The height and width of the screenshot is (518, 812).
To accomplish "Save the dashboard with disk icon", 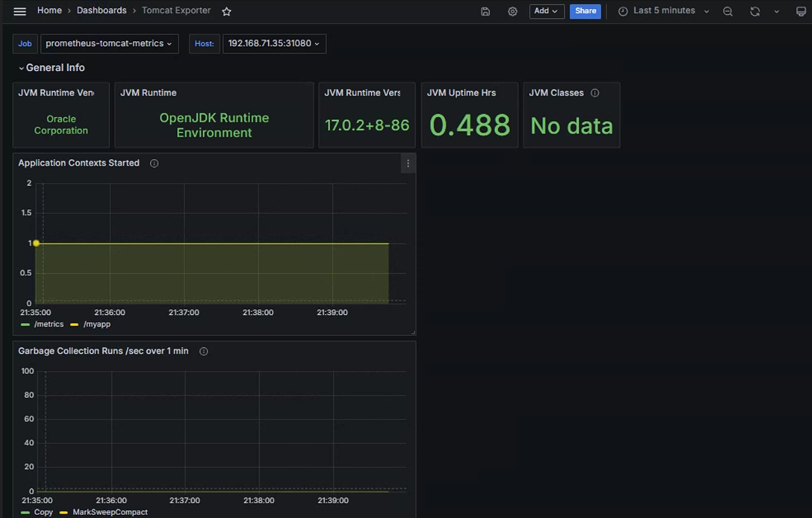I will click(x=485, y=11).
